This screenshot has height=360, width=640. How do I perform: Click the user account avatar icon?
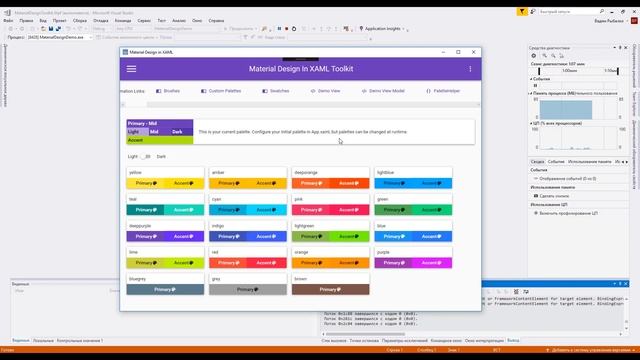tap(634, 21)
